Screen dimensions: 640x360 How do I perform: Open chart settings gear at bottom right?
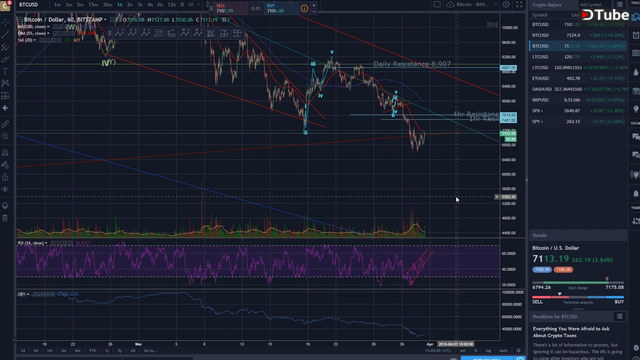point(518,351)
